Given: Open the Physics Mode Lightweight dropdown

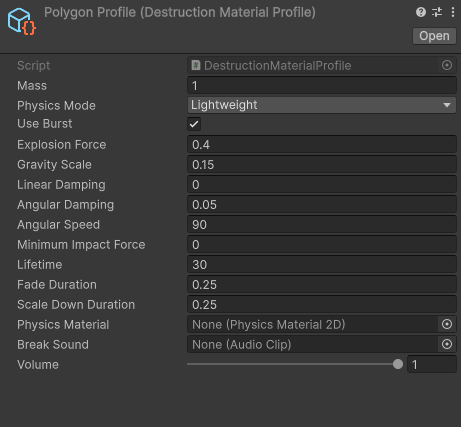Looking at the screenshot, I should coord(322,105).
